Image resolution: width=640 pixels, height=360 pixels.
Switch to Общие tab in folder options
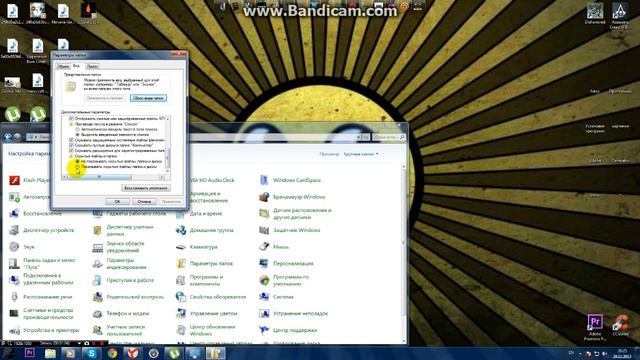pos(62,66)
